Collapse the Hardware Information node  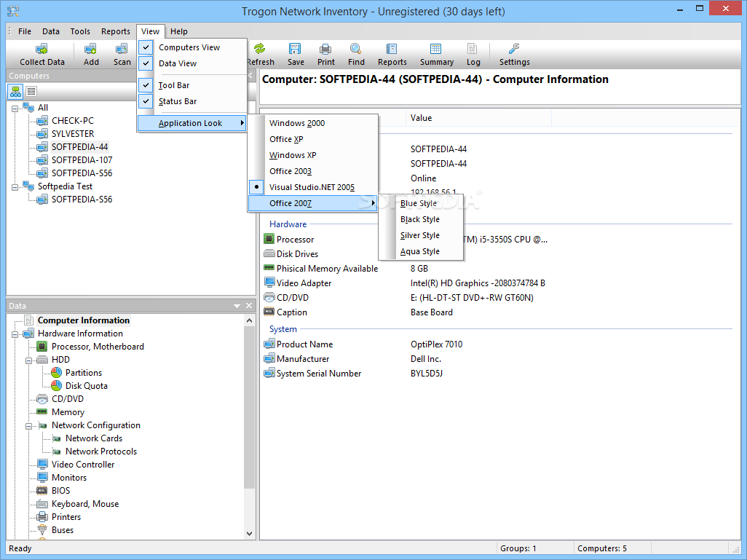(15, 334)
